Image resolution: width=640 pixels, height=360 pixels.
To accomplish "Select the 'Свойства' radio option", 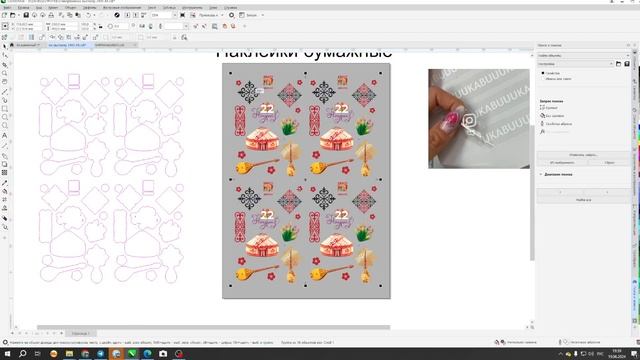I will point(543,73).
